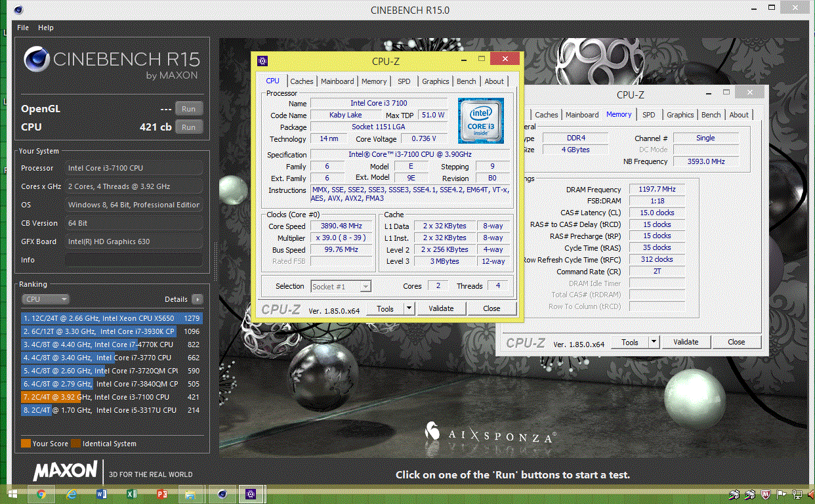
Task: Open the Help menu in Cinebench
Action: [x=46, y=28]
